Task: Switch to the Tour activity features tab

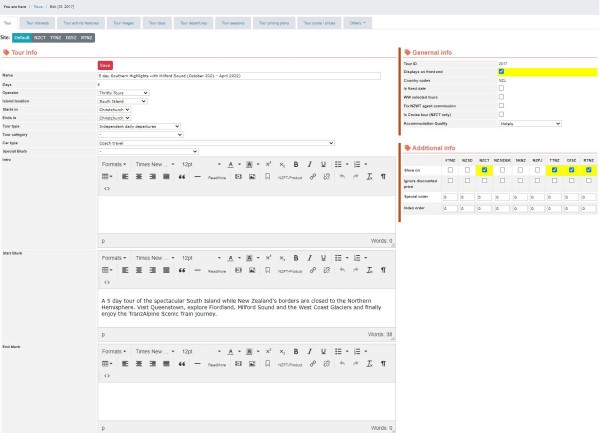Action: coord(81,23)
